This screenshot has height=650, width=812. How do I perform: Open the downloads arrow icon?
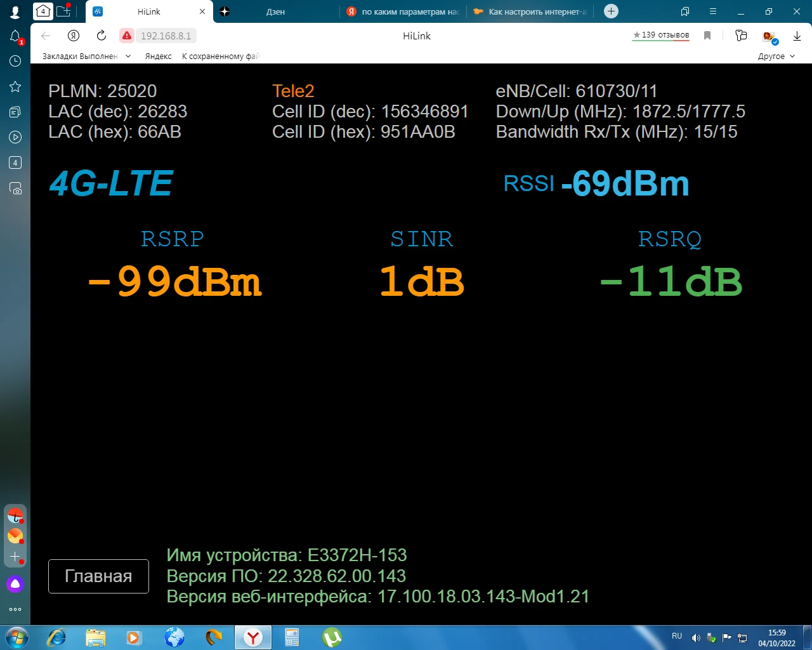pos(797,36)
